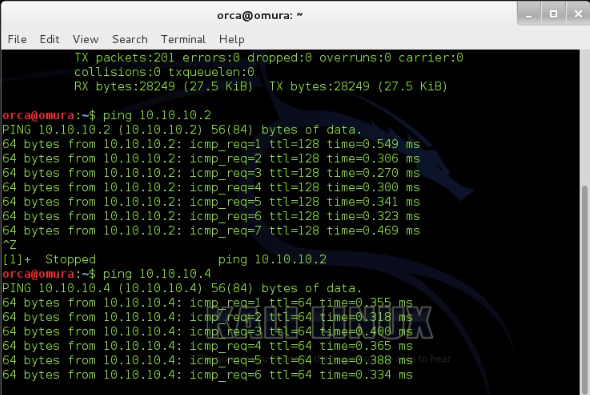The height and width of the screenshot is (395, 590).
Task: Open the File menu
Action: (x=17, y=39)
